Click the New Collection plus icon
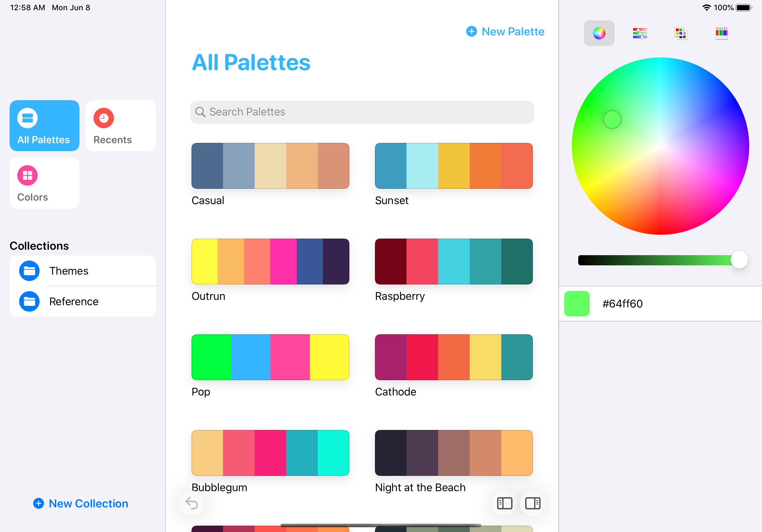Screen dimensions: 762x532 click(39, 503)
